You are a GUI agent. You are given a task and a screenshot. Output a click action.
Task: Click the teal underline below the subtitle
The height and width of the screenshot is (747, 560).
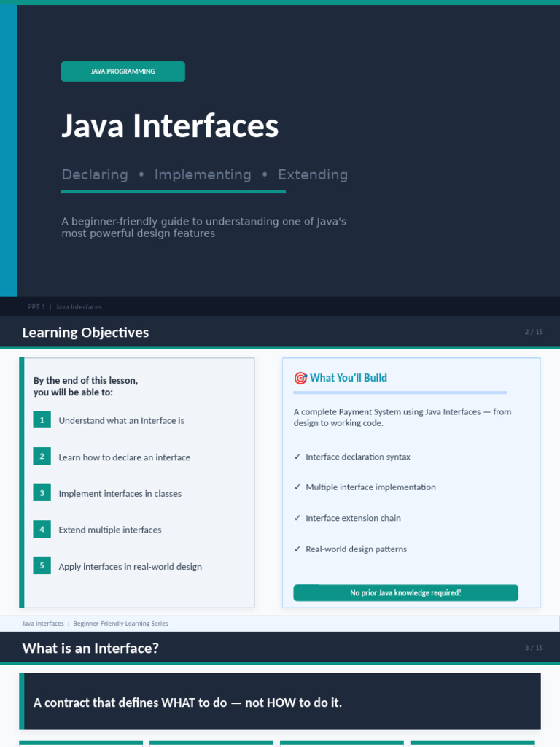click(174, 192)
